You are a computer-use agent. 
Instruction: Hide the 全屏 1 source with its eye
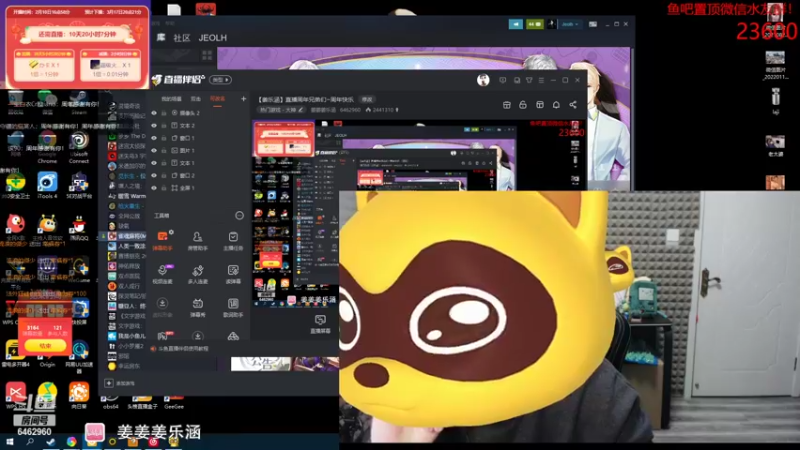[154, 188]
